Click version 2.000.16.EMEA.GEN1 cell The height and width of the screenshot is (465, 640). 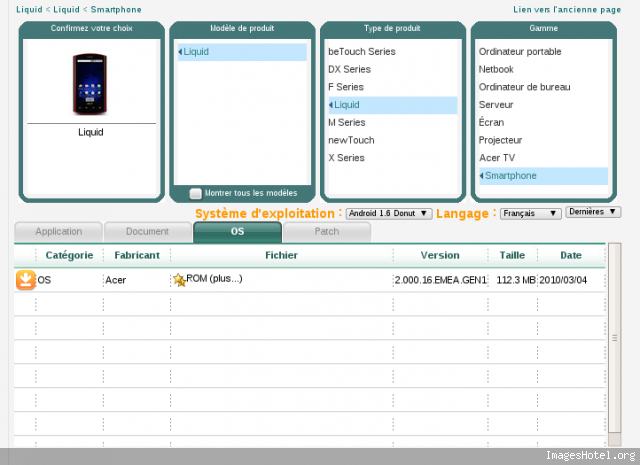click(x=440, y=280)
